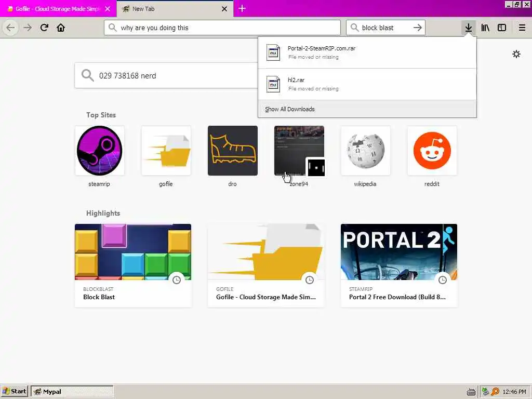Go forward with the forward arrow
The height and width of the screenshot is (399, 532).
28,28
